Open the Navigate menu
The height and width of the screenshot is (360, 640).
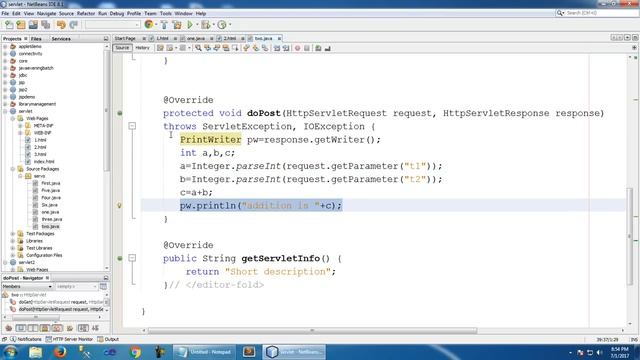47,13
